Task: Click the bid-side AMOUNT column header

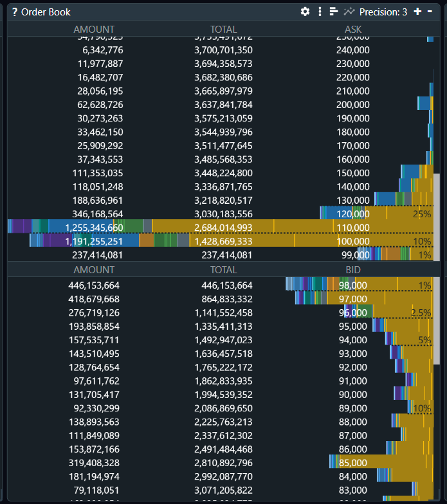Action: click(94, 270)
